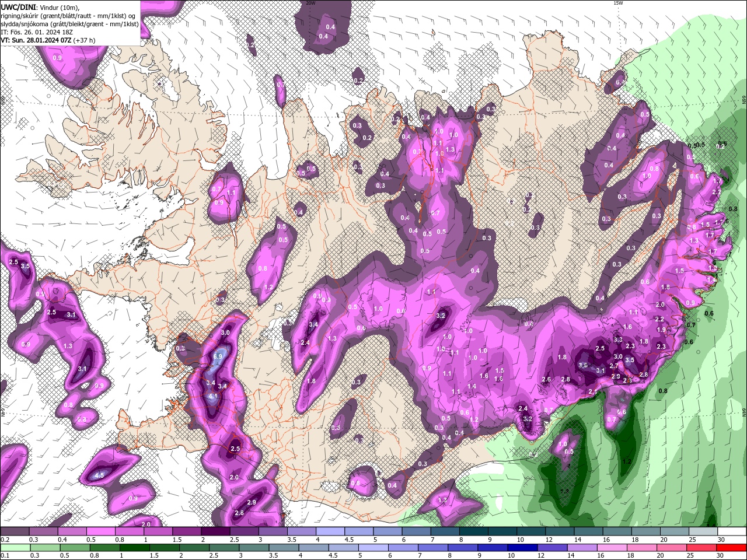Click the 'UWC/DINI' title text in header box

pyautogui.click(x=18, y=6)
